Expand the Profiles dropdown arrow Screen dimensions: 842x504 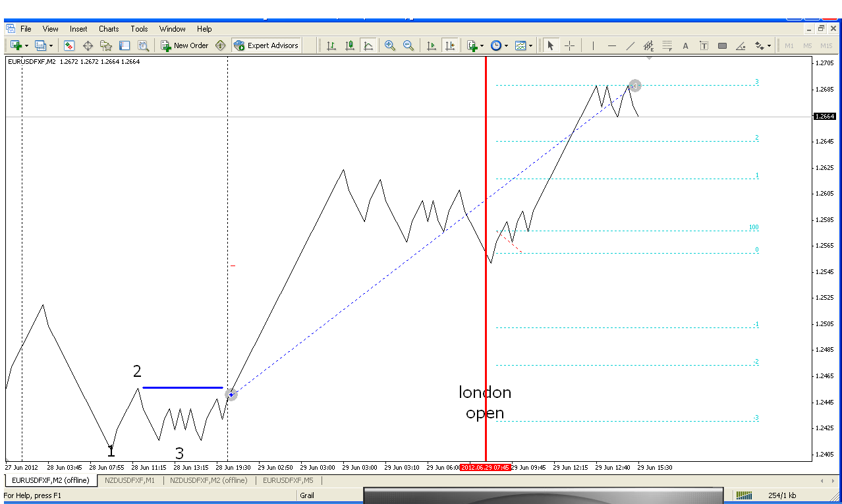51,46
